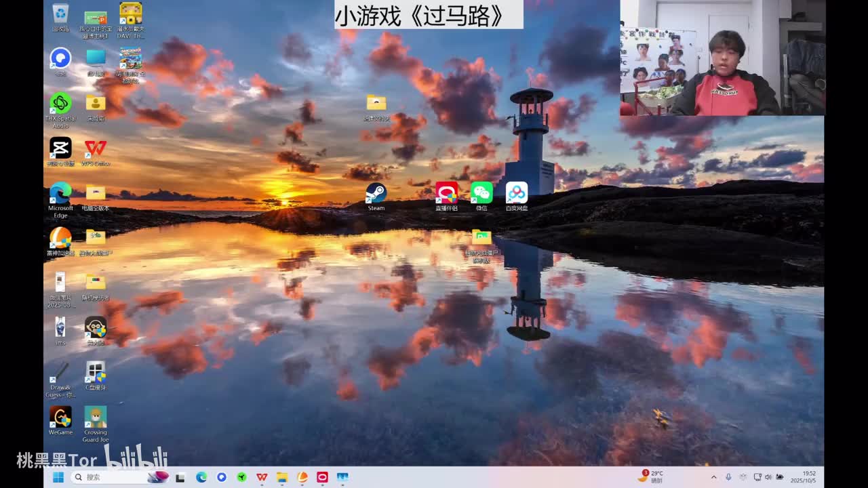Click the microphone tray icon
Image resolution: width=868 pixels, height=488 pixels.
click(728, 477)
